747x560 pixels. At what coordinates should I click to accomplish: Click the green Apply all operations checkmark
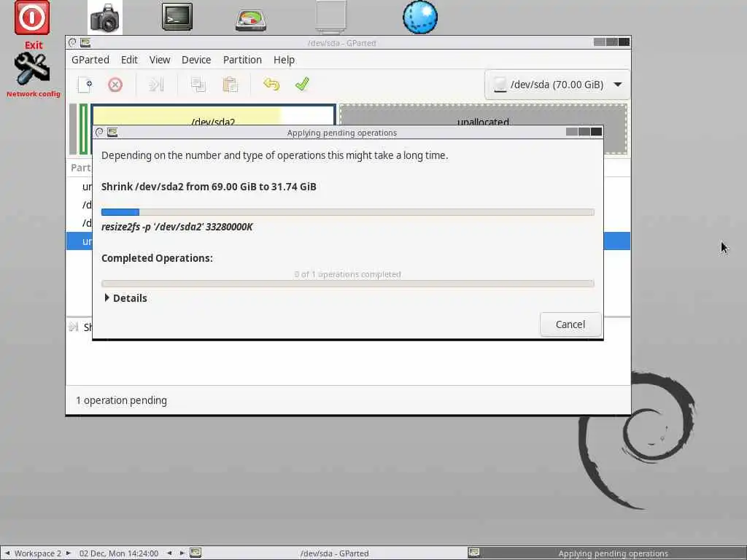tap(302, 85)
